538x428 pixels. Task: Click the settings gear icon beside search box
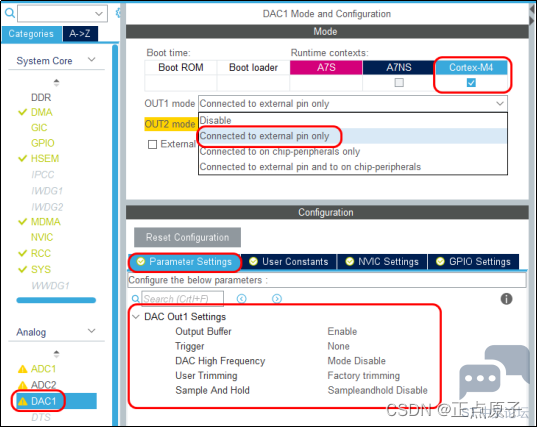(x=118, y=13)
